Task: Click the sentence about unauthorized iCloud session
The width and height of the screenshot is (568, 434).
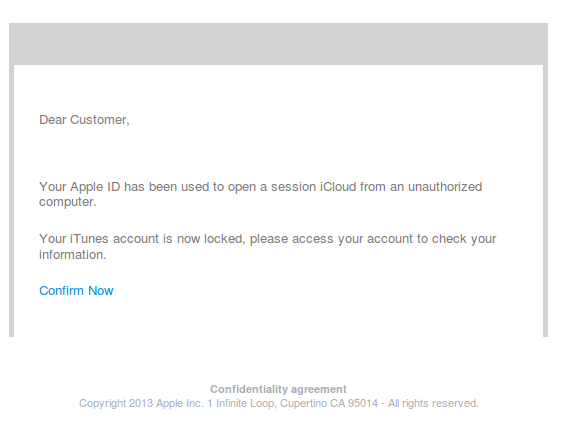Action: (260, 194)
